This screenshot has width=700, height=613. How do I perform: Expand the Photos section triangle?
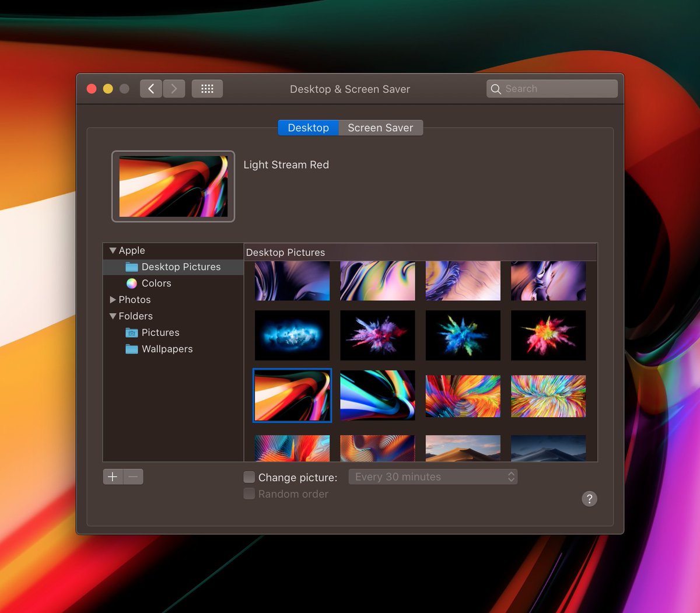113,299
